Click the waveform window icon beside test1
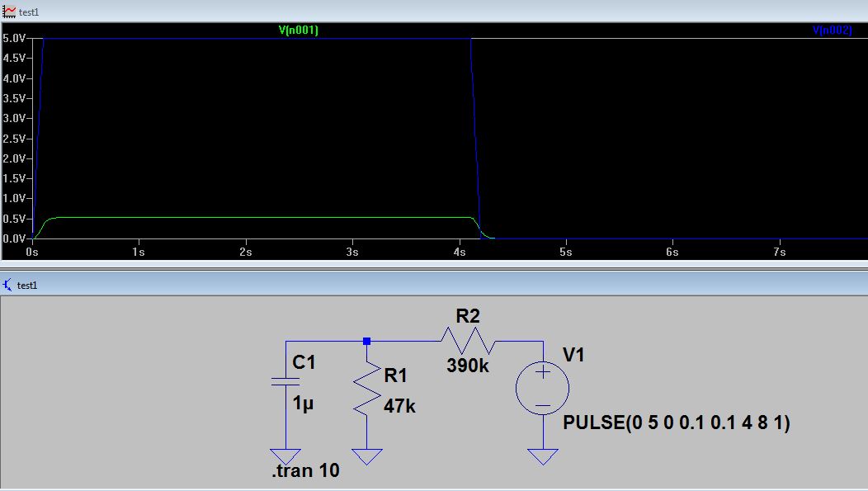868x491 pixels. click(x=9, y=11)
